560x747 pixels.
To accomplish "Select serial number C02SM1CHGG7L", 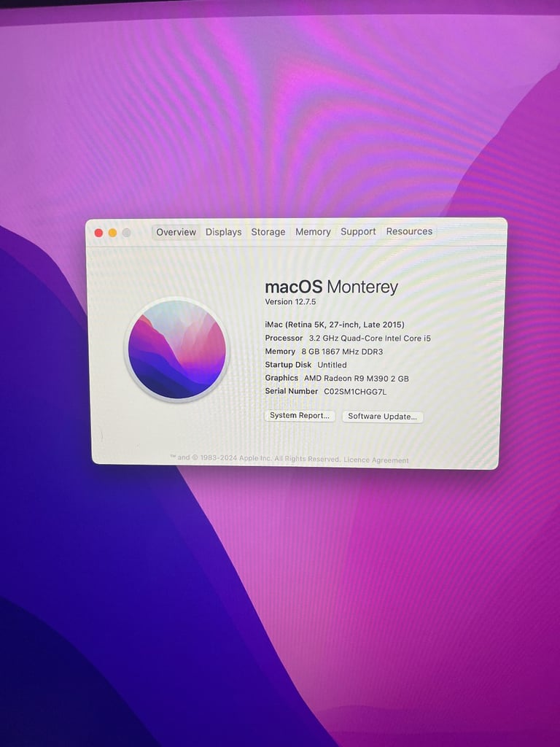I will tap(355, 392).
